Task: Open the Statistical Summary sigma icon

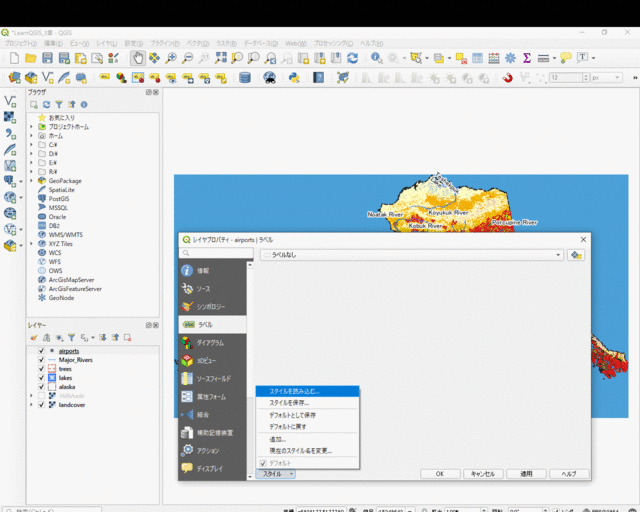Action: click(527, 58)
